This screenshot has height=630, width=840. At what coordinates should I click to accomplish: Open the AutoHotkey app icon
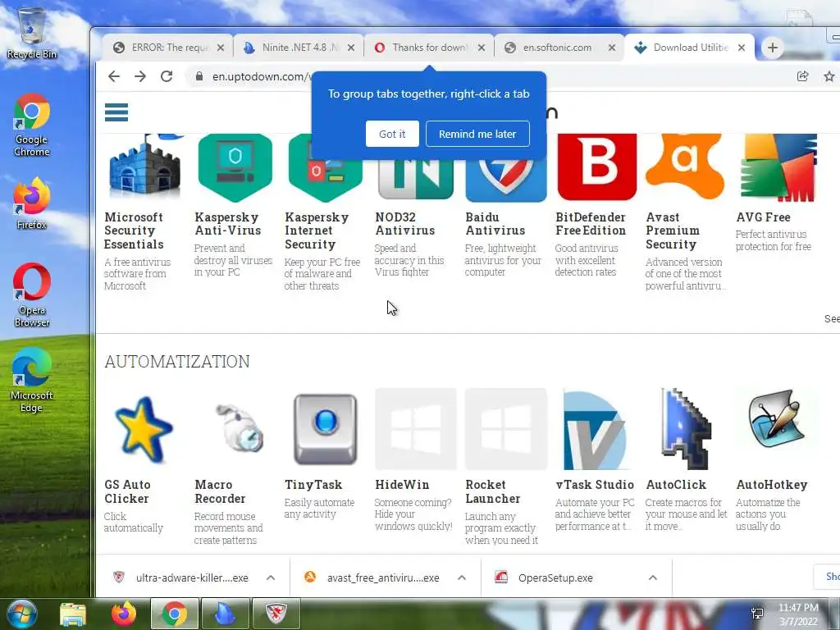tap(776, 420)
